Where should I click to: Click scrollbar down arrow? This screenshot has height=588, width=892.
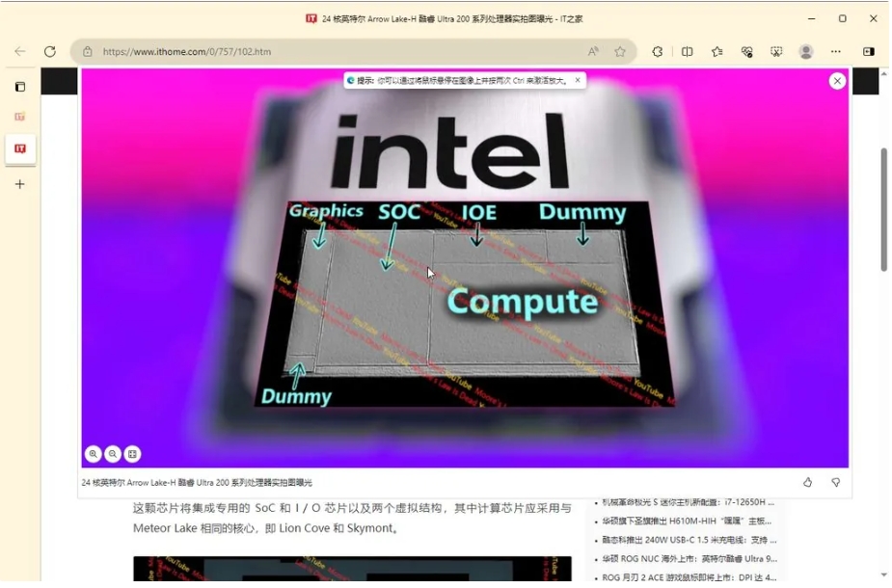[x=885, y=575]
